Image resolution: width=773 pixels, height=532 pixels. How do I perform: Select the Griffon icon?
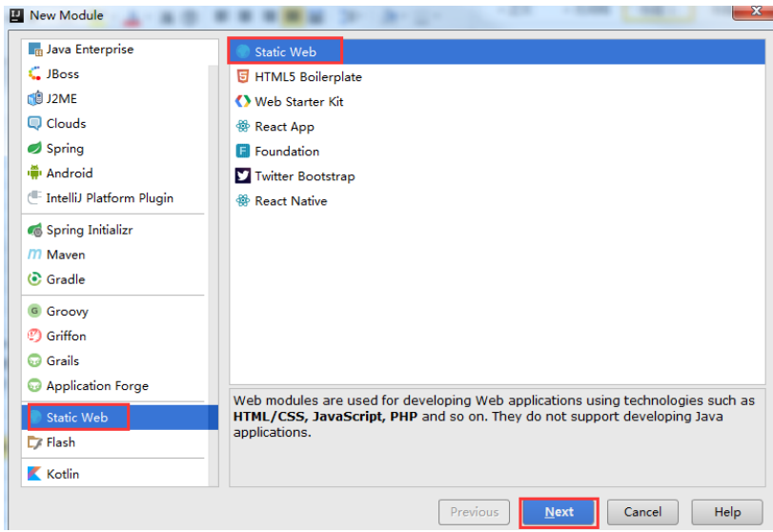click(34, 336)
